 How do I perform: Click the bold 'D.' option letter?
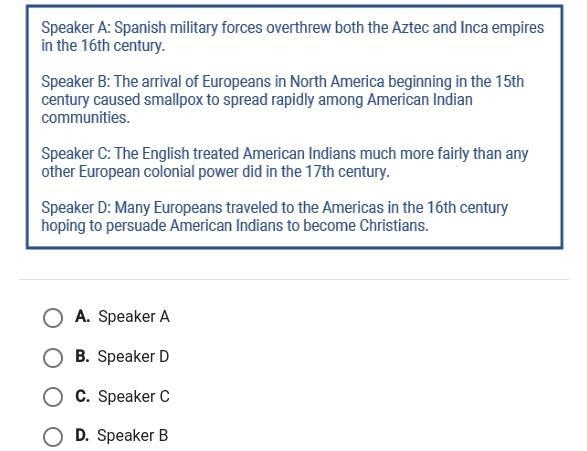[x=82, y=435]
